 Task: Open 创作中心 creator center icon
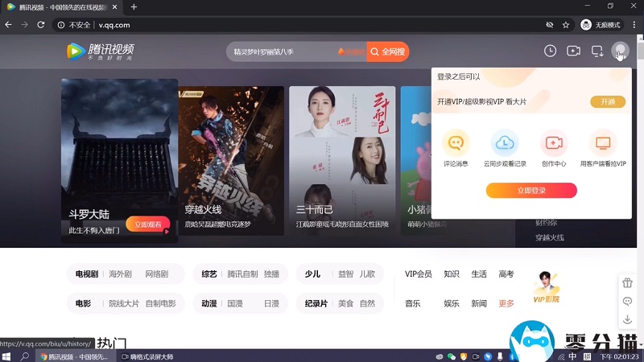[554, 143]
